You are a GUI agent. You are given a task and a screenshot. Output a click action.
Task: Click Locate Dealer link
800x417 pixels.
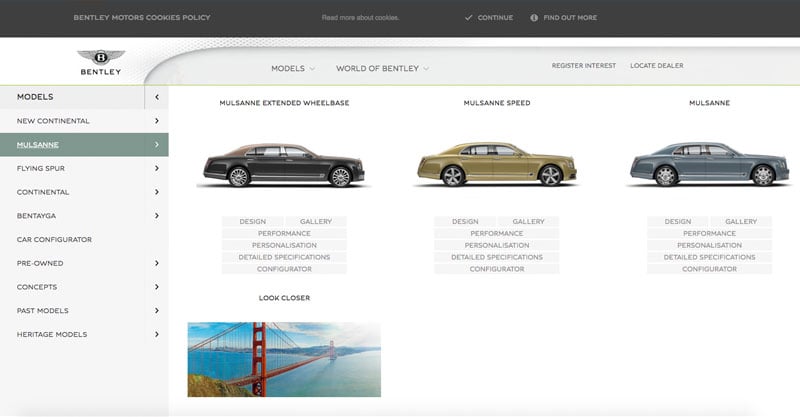click(657, 66)
